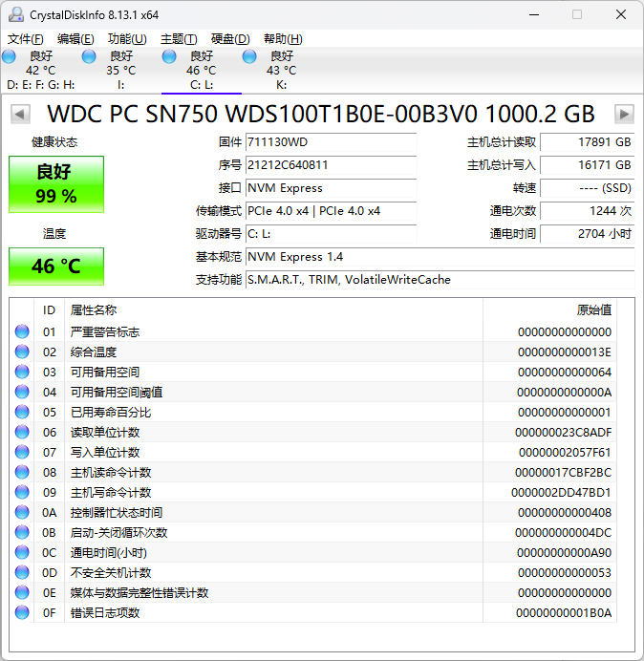Click the standard field NVM Express 1.4
This screenshot has height=661, width=644.
440,257
